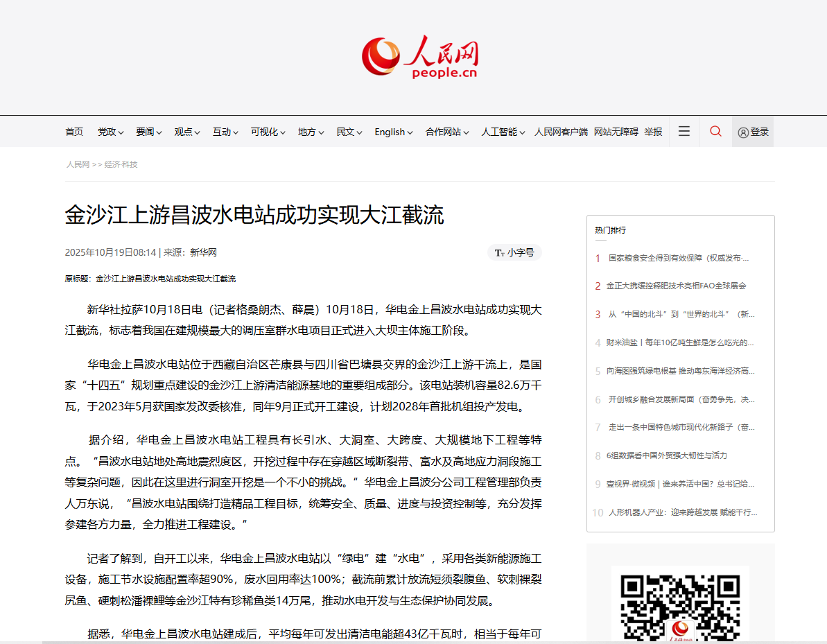Open the English language dropdown

point(393,132)
